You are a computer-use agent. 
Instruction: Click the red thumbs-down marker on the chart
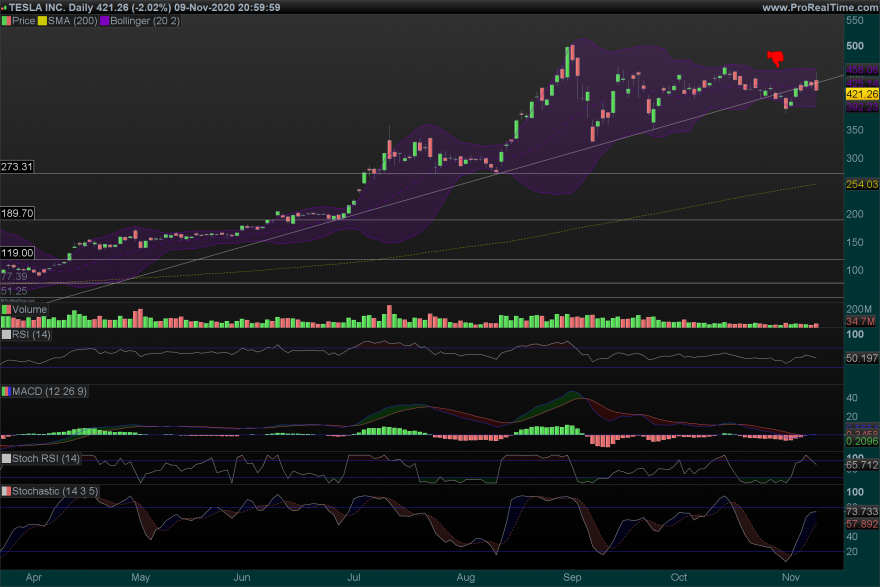(776, 58)
